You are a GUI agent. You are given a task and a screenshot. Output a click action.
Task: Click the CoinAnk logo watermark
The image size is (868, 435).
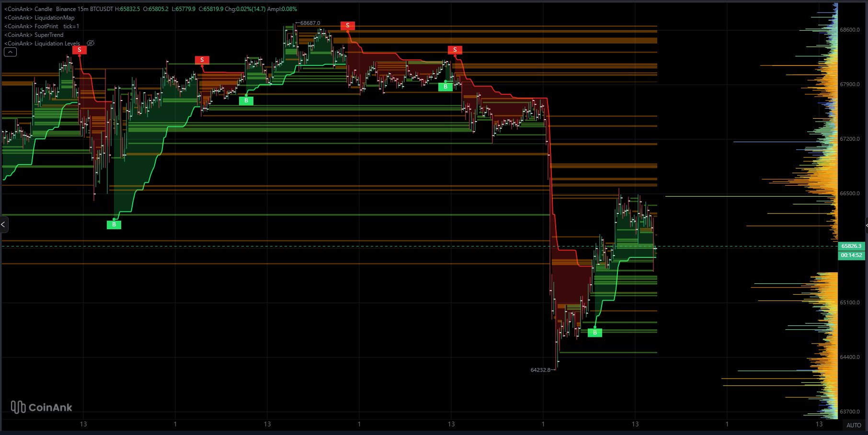[42, 407]
